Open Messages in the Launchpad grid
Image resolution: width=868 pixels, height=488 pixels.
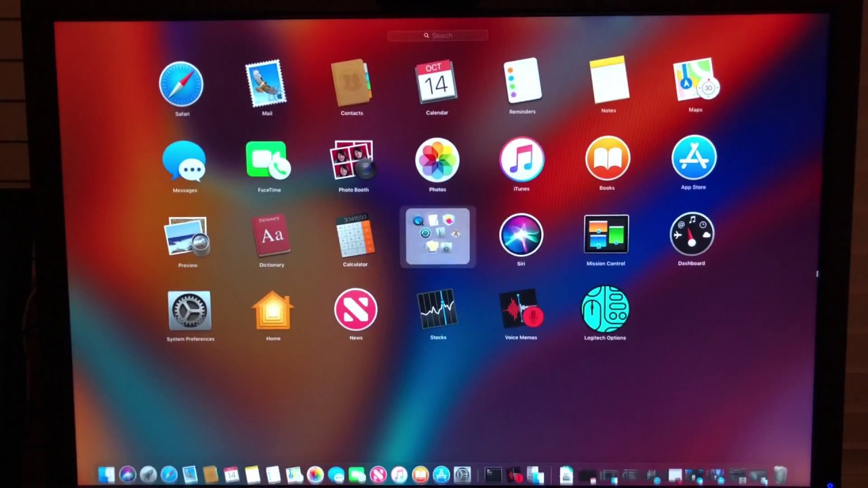184,162
